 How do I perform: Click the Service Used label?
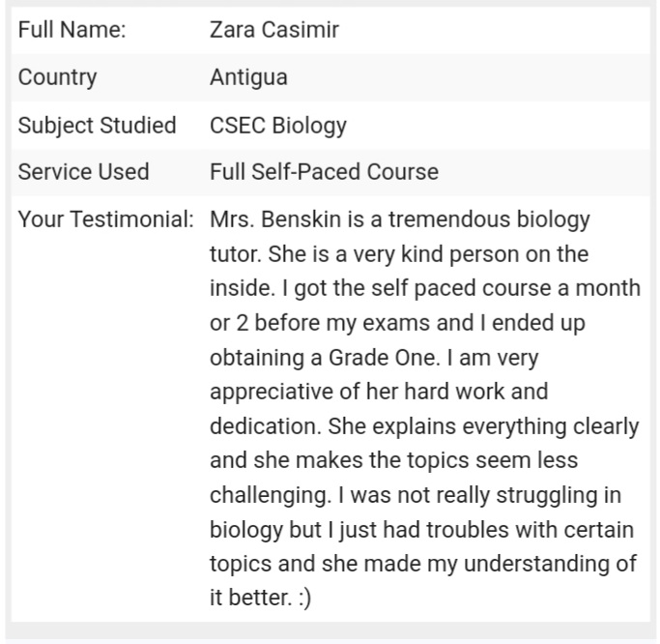[83, 172]
